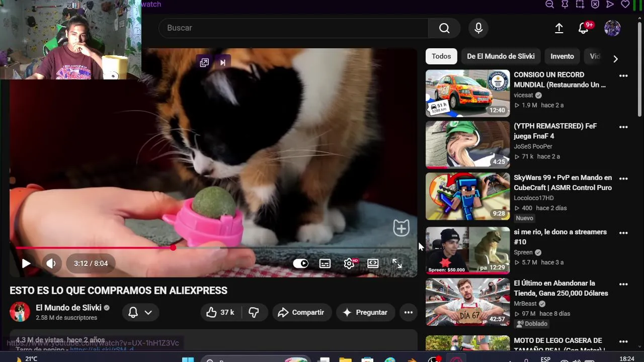Open the 21°C weather widget
Image resolution: width=644 pixels, height=362 pixels.
click(26, 359)
